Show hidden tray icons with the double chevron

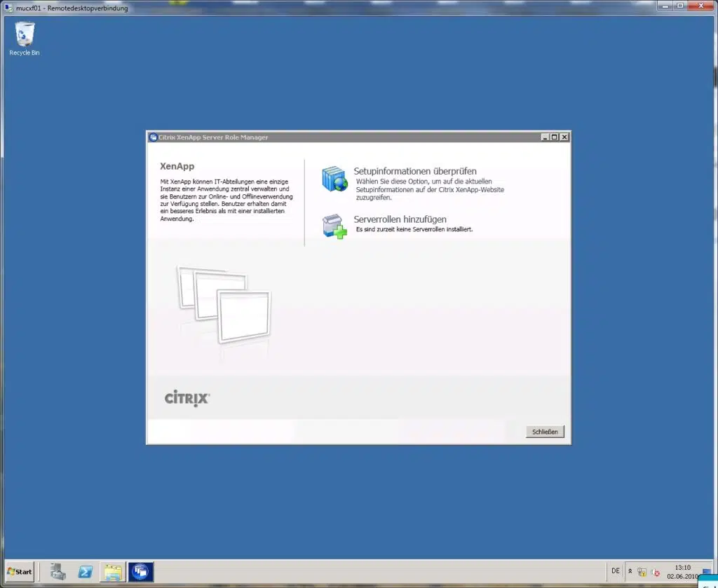[x=630, y=571]
